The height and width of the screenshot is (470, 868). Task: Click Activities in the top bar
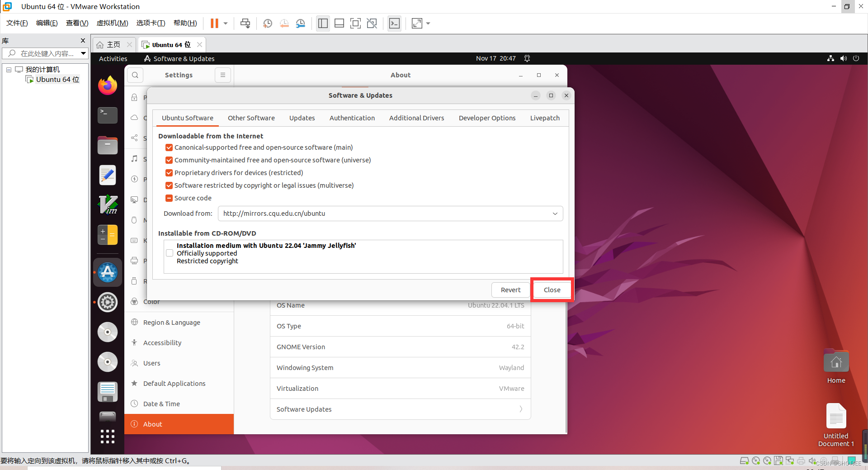click(113, 59)
